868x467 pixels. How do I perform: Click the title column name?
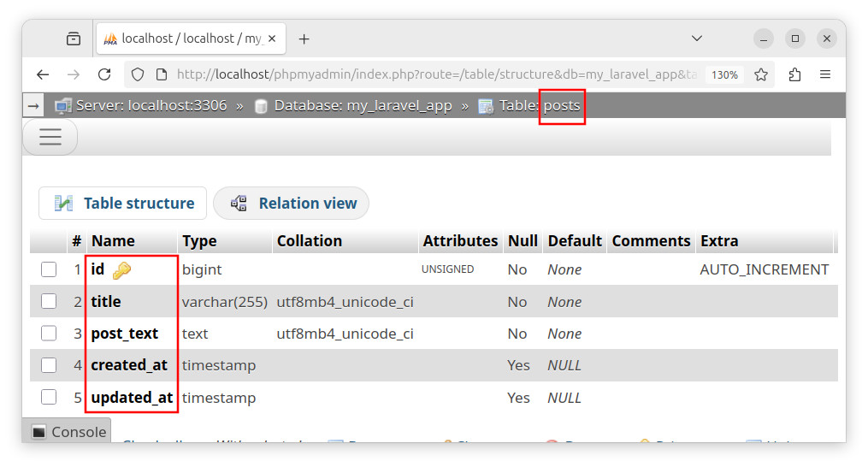[x=106, y=301]
